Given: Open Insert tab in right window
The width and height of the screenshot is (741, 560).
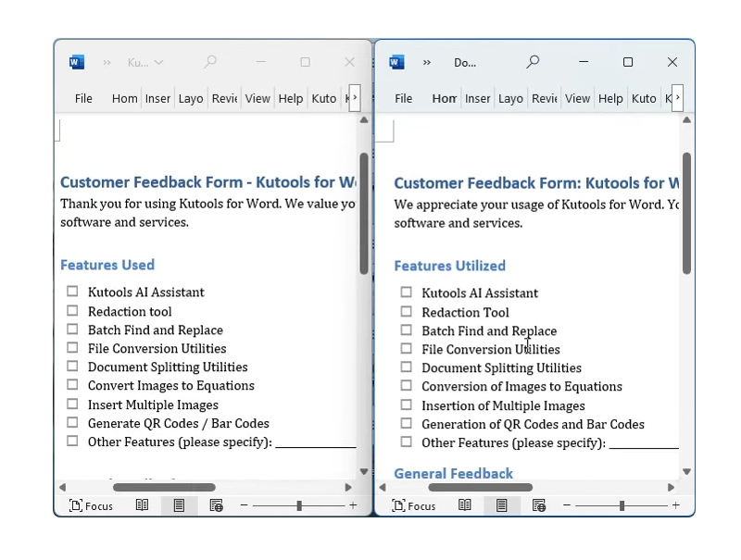Looking at the screenshot, I should tap(477, 98).
